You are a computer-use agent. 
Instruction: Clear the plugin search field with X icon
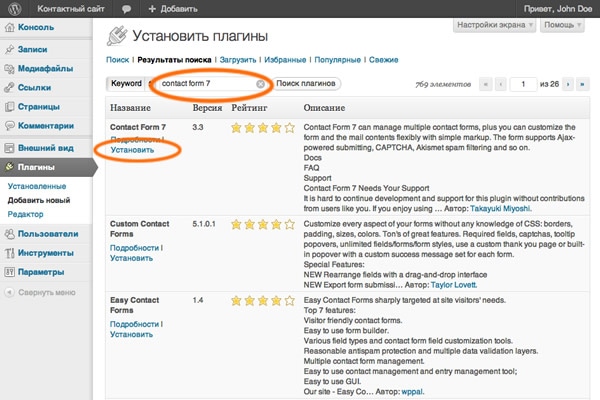(x=261, y=84)
